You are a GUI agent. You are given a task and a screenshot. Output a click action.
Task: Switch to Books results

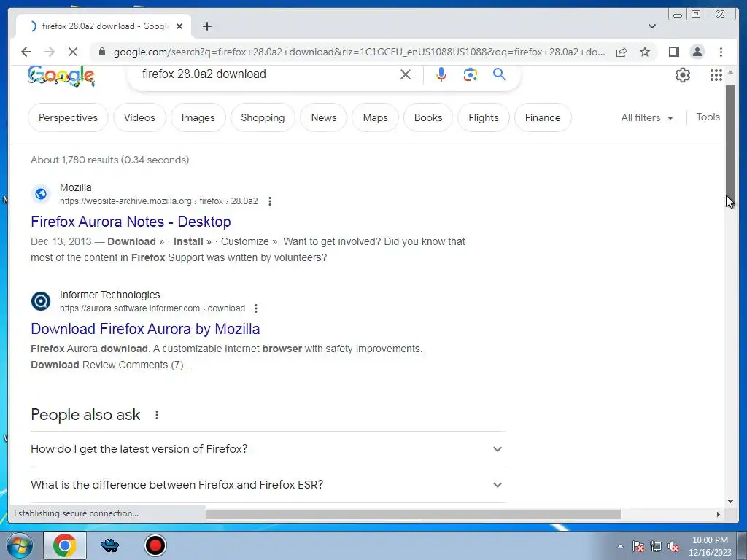(x=428, y=117)
